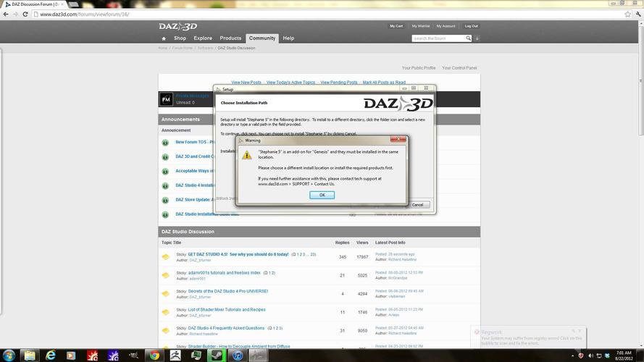Expand the arrow beside the search box
The width and height of the screenshot is (644, 362).
pyautogui.click(x=477, y=38)
